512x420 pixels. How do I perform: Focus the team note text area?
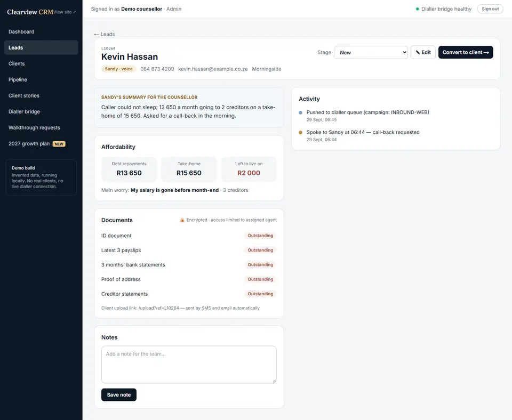point(189,365)
